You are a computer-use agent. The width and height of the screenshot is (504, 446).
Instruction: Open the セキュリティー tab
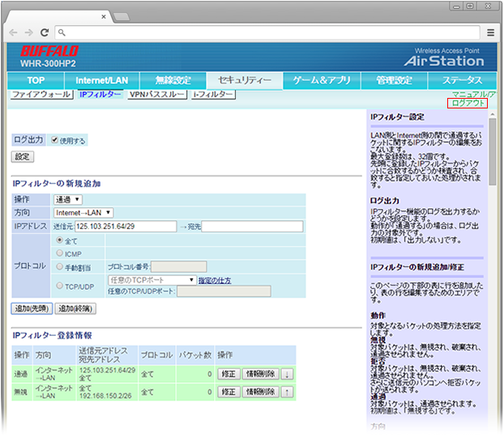[x=245, y=81]
